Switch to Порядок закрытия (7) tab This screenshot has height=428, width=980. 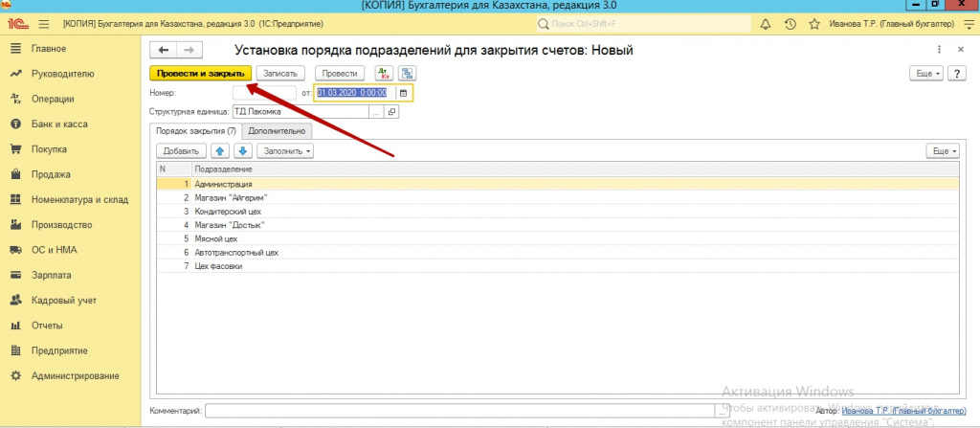(196, 131)
